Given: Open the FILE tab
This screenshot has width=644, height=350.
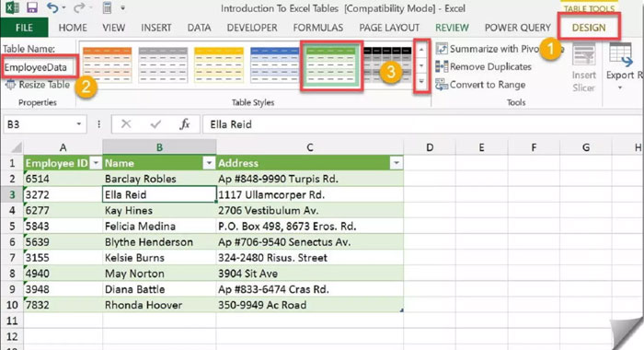Looking at the screenshot, I should (x=24, y=28).
